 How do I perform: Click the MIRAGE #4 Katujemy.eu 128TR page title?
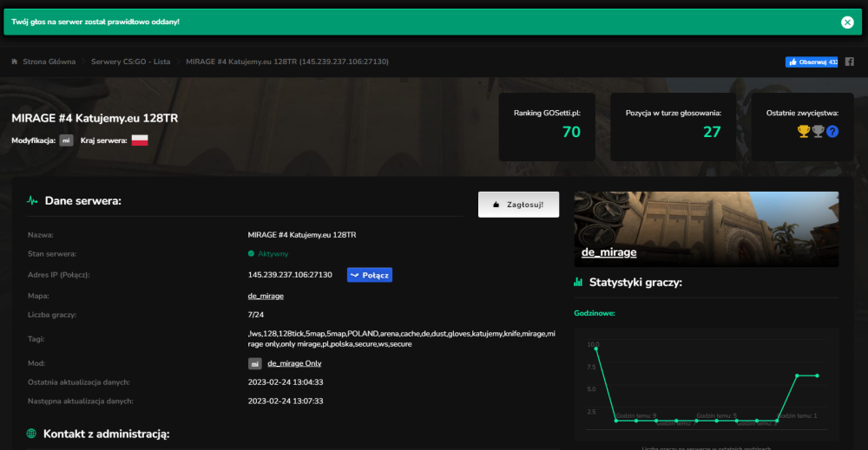(x=95, y=118)
